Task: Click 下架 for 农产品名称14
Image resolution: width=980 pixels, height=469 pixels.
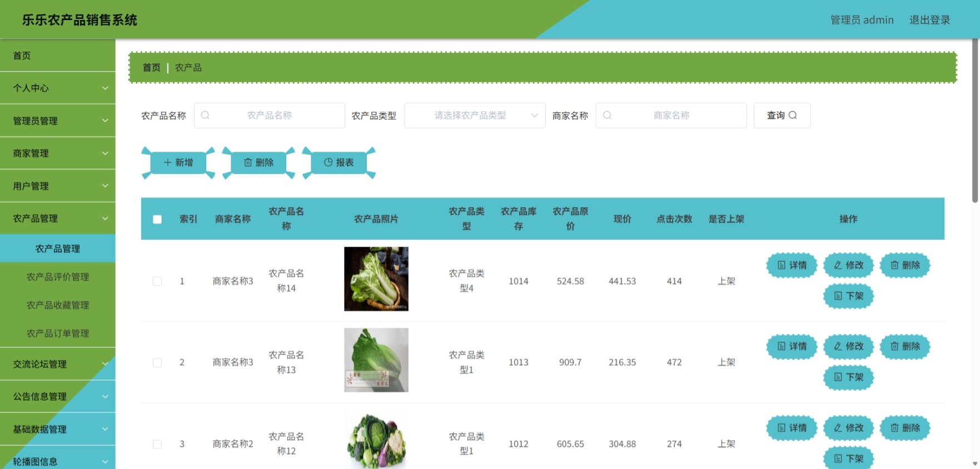Action: (848, 296)
